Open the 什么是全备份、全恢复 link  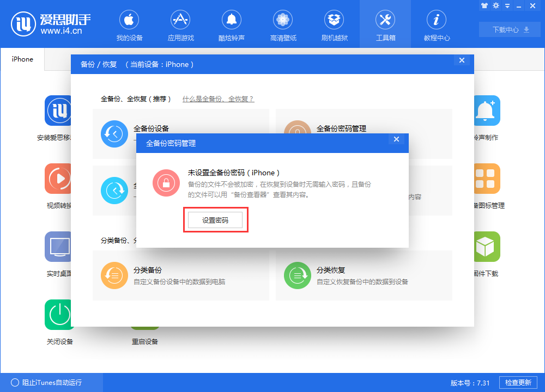pyautogui.click(x=218, y=100)
